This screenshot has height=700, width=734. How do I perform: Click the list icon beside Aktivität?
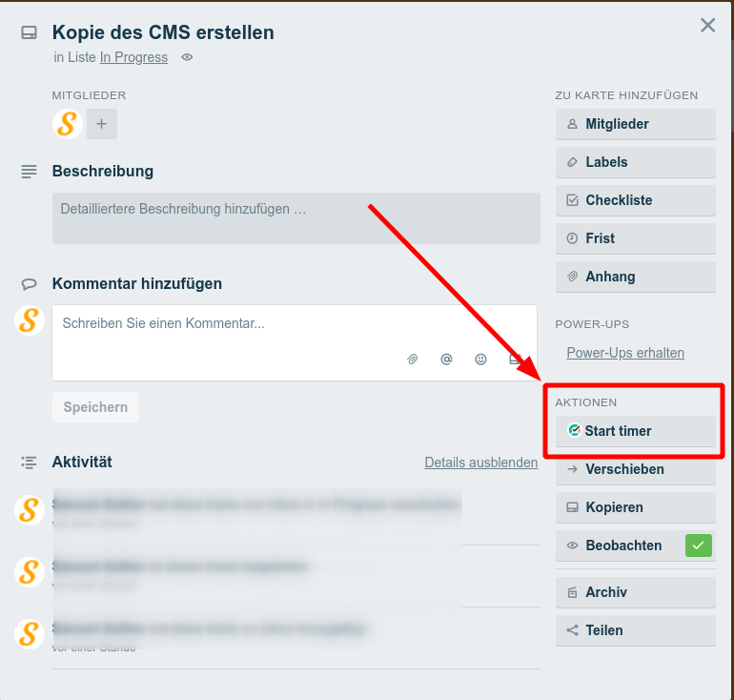(x=29, y=463)
